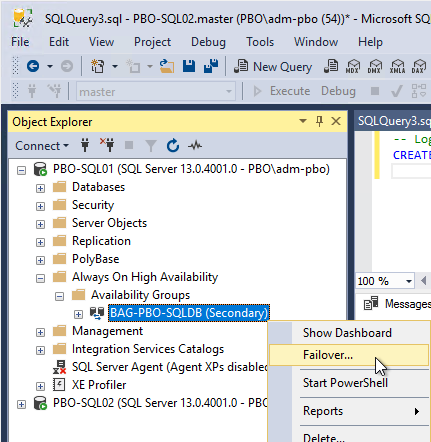This screenshot has width=431, height=442.
Task: Open Activity Monitor from Object Explorer toolbar
Action: coord(195,145)
